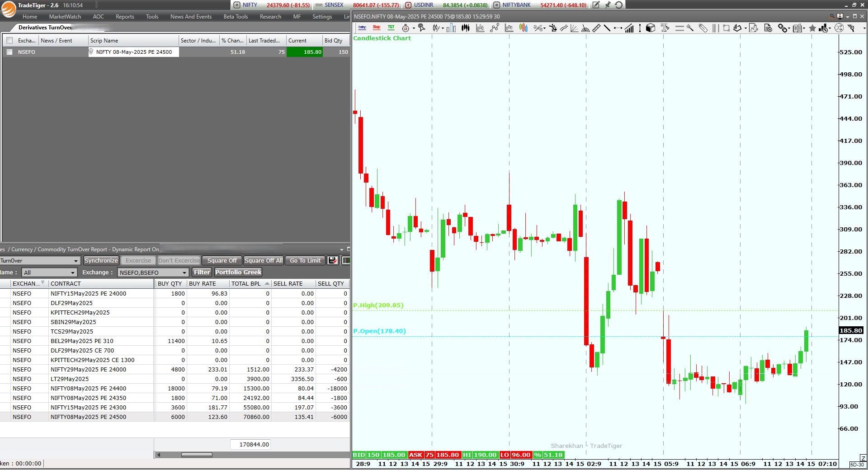Open the Home menu
Image resolution: width=868 pixels, height=470 pixels.
click(x=30, y=17)
